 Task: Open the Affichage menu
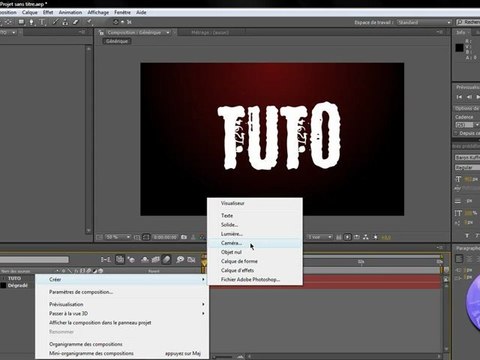pos(98,12)
